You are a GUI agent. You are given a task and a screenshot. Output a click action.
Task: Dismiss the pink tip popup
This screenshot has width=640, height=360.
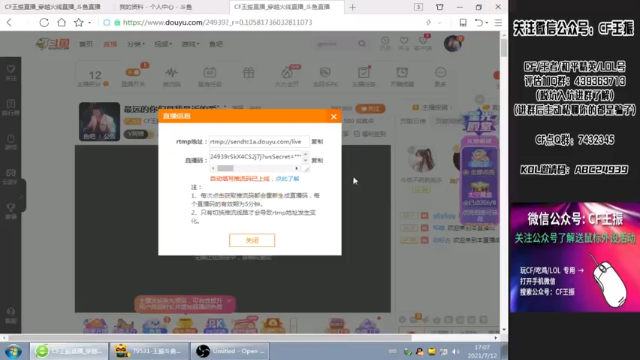(229, 300)
